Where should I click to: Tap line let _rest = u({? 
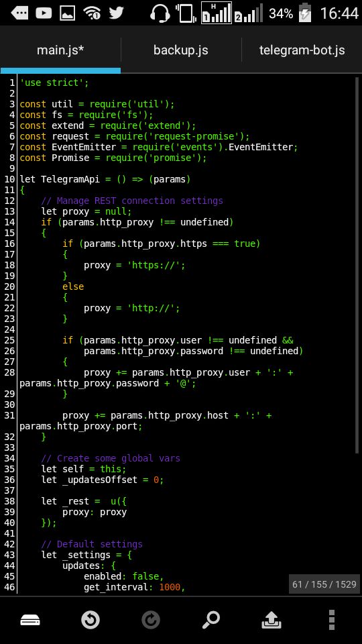84,501
